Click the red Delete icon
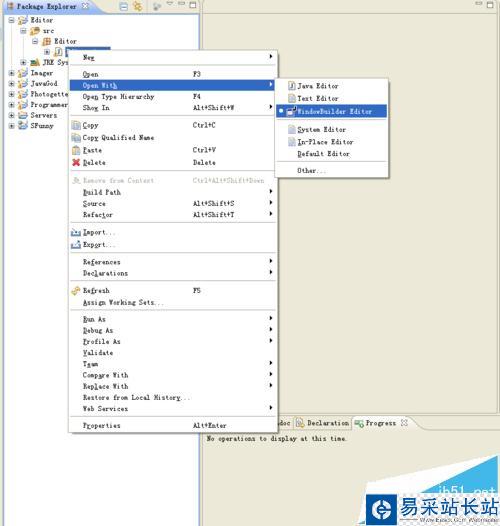 click(x=77, y=162)
